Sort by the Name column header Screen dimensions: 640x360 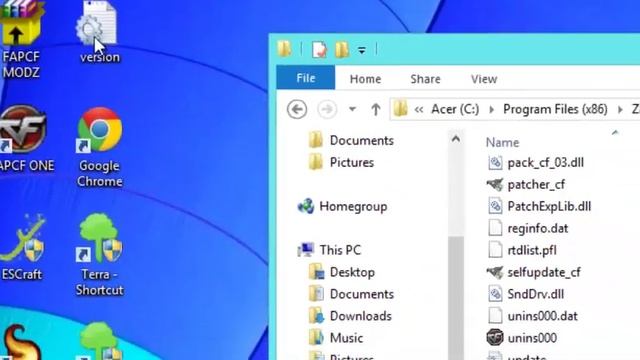pos(502,142)
